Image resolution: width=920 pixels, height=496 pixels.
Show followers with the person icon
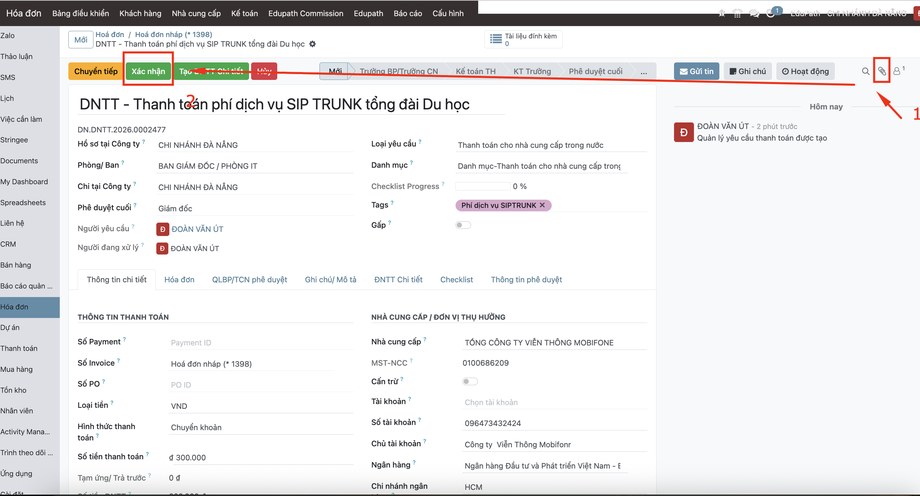(897, 72)
